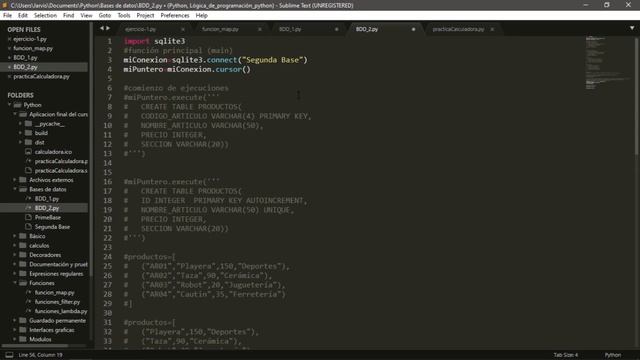
Task: Collapse the Python root folder
Action: coord(9,105)
